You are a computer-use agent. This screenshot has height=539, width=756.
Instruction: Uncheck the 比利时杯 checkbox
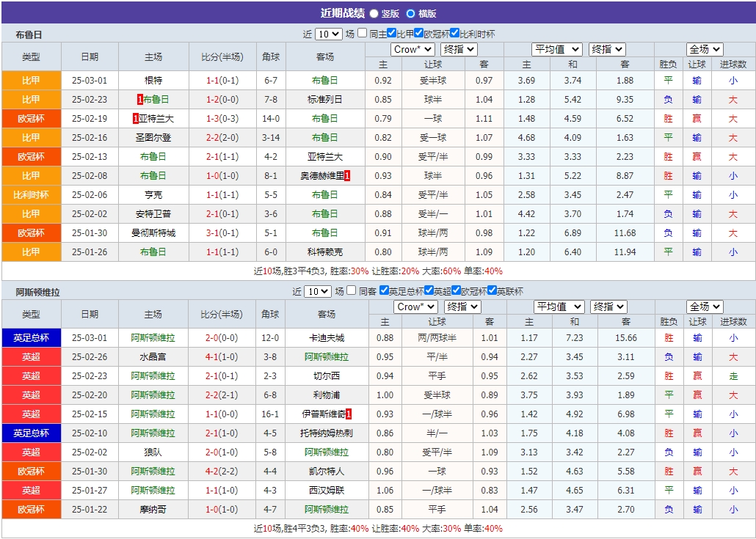(454, 32)
